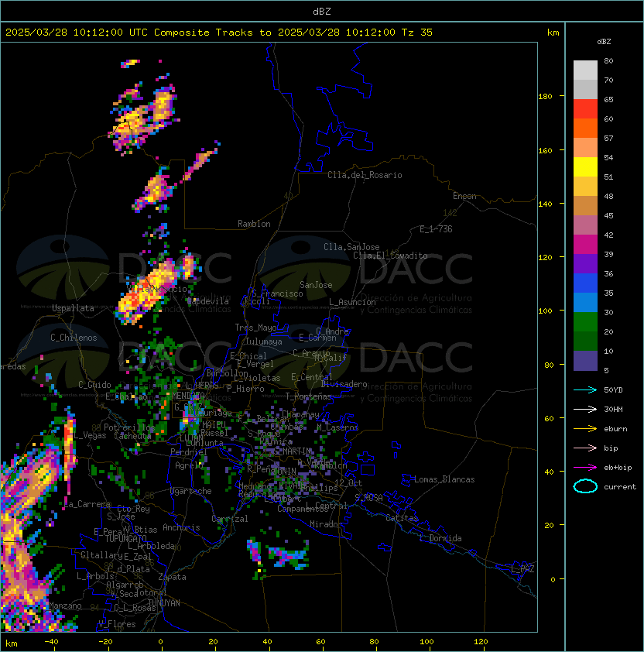Select the 'Clla.del_Rosario' place label

coord(365,175)
